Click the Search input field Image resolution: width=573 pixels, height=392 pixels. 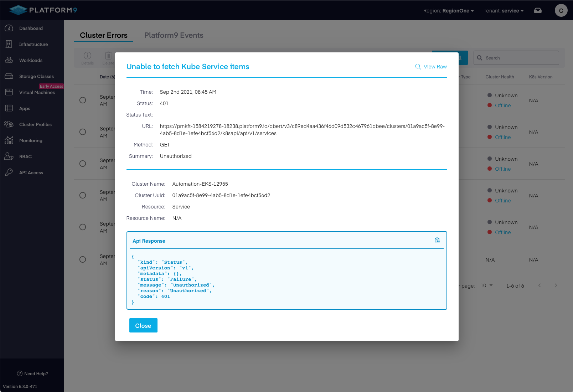(x=516, y=58)
